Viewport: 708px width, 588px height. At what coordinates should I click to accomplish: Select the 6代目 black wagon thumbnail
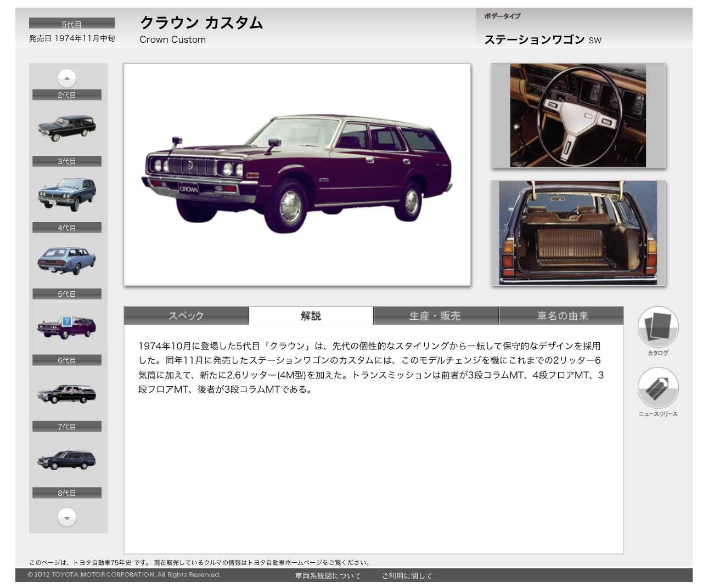pyautogui.click(x=67, y=393)
